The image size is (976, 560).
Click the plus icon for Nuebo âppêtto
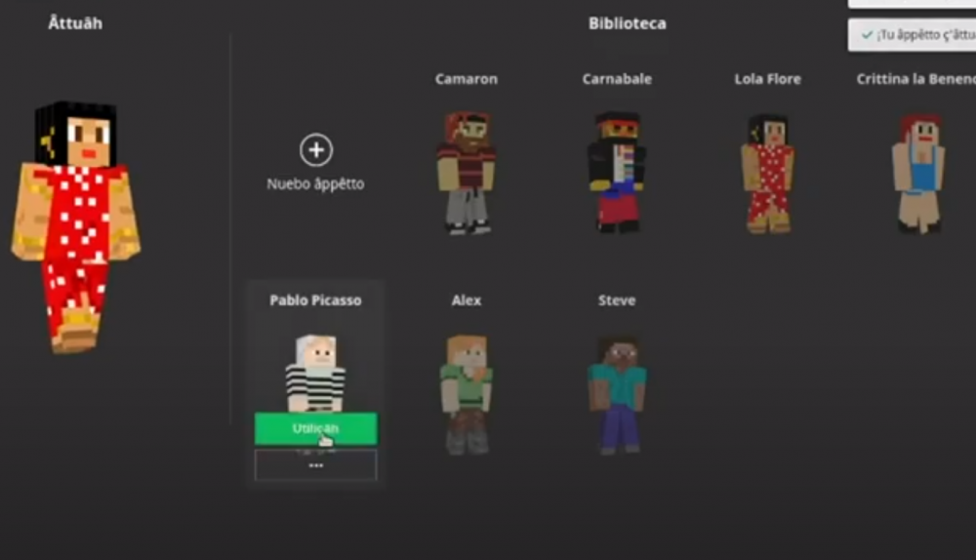point(315,150)
